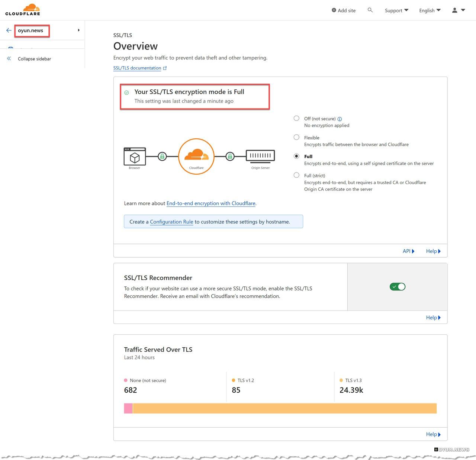This screenshot has height=460, width=476.
Task: Click the external link icon after SSL/TLS documentation
Action: click(165, 68)
